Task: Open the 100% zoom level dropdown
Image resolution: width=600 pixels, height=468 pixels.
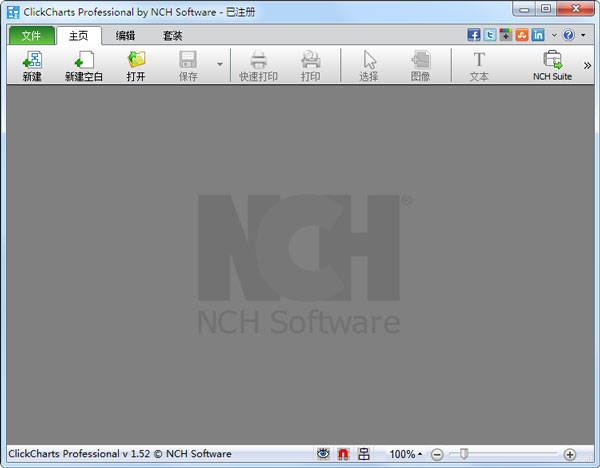Action: [x=405, y=455]
